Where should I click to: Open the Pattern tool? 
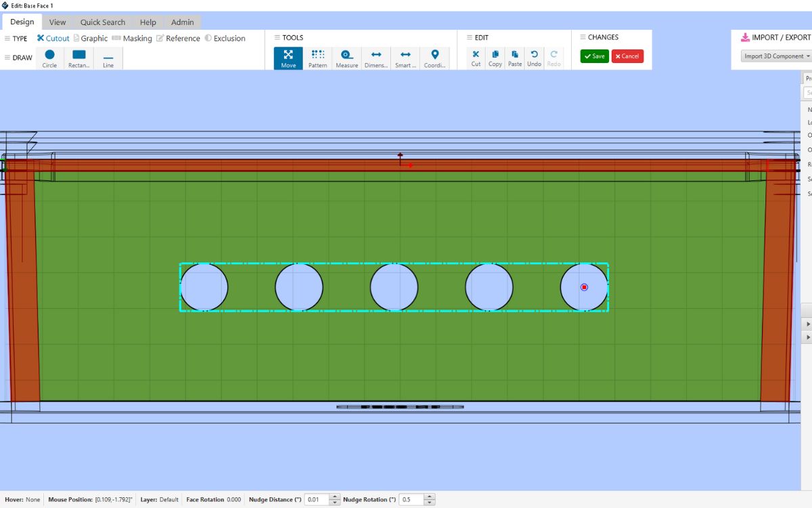(x=317, y=58)
